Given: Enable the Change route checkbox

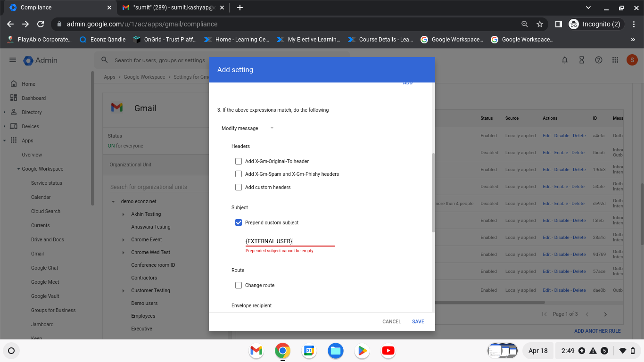Looking at the screenshot, I should click(x=239, y=285).
